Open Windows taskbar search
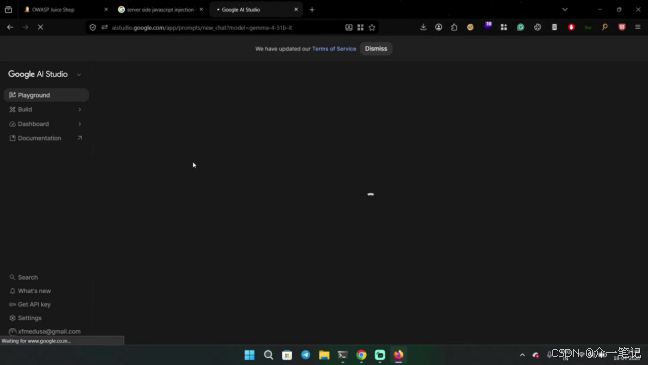Image resolution: width=648 pixels, height=365 pixels. click(268, 355)
